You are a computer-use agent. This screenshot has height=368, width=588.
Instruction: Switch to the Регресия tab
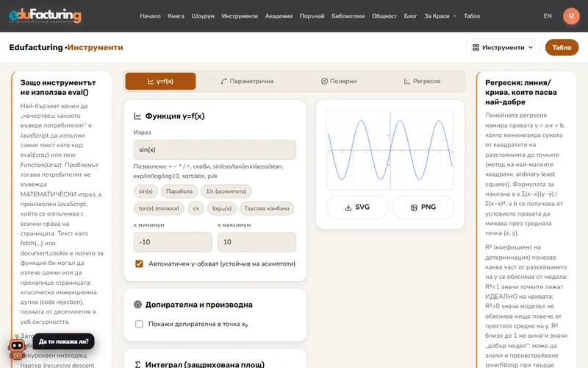[x=422, y=81]
